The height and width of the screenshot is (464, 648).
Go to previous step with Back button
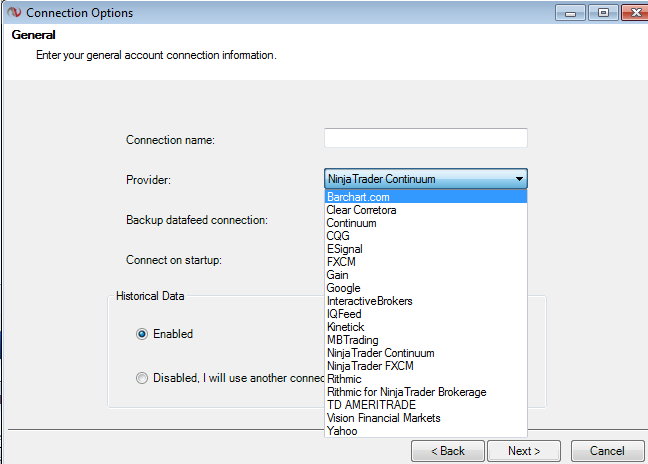point(448,451)
